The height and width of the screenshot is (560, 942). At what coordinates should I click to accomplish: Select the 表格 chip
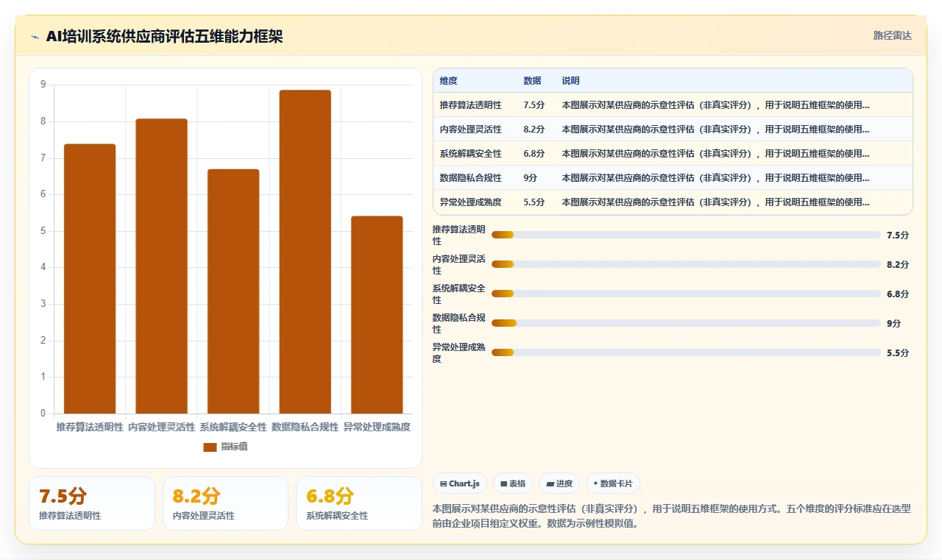click(x=513, y=483)
